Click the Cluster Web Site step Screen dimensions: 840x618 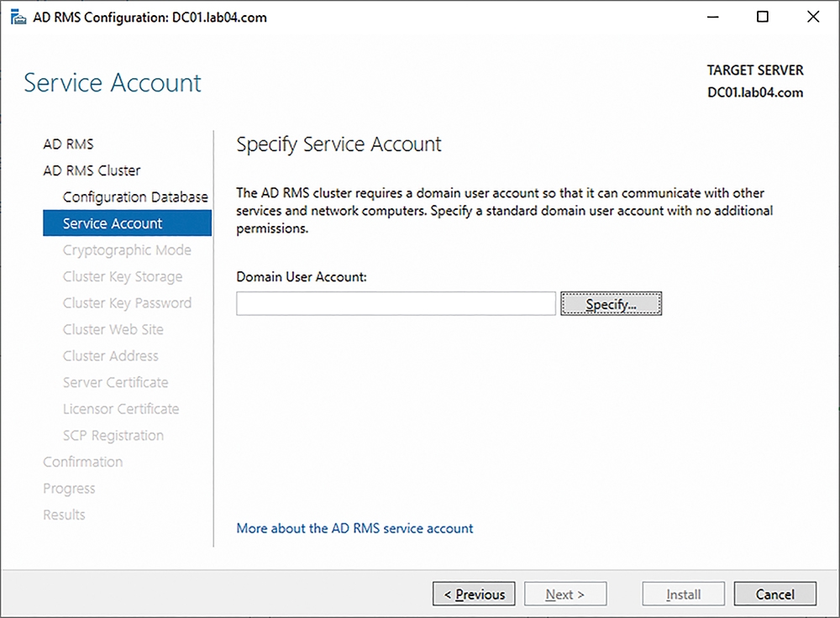click(113, 329)
